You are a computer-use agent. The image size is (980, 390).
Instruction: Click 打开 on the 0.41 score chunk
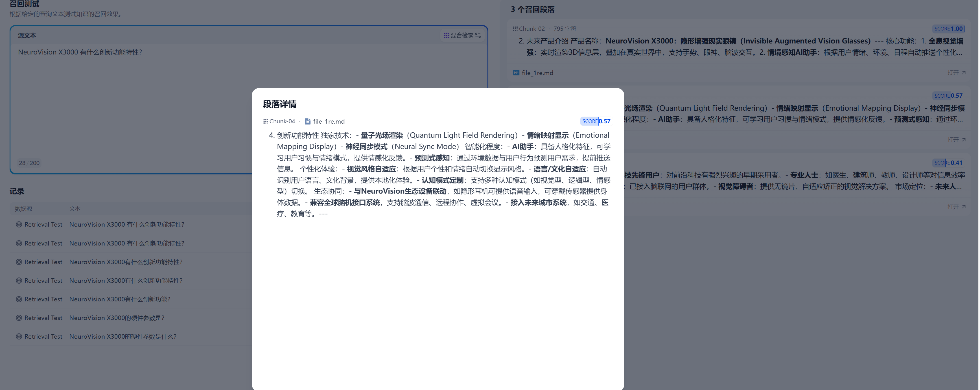(x=956, y=207)
